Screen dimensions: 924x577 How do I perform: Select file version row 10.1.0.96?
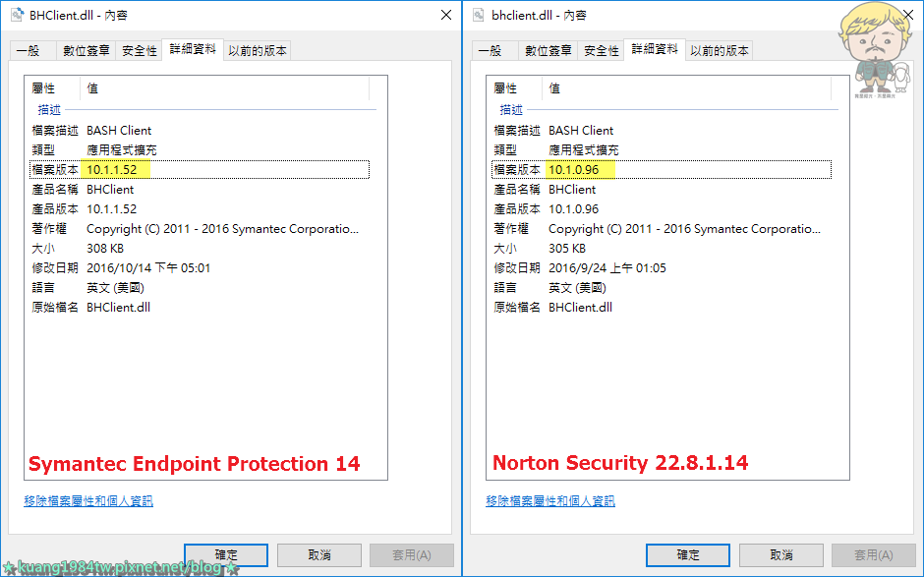coord(662,170)
